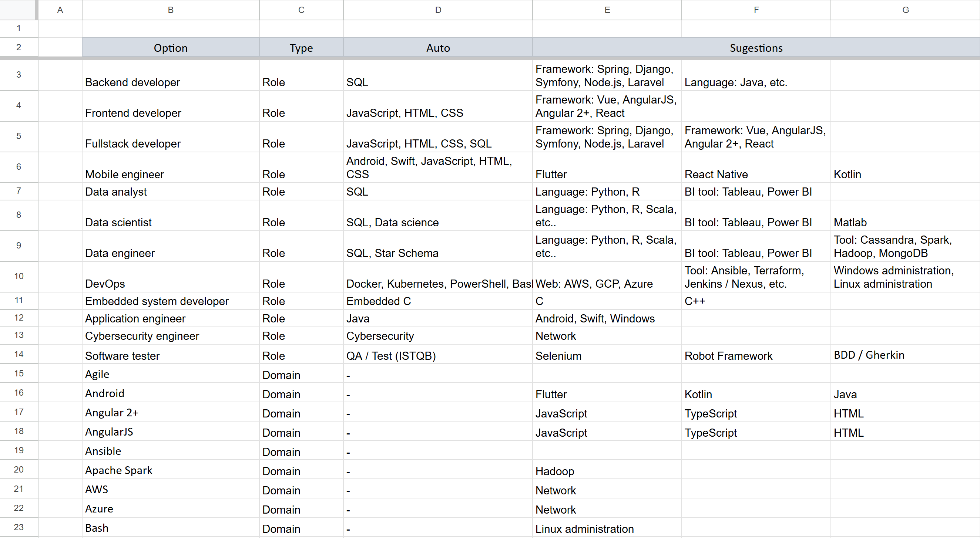The image size is (980, 538).
Task: Select column D header
Action: [438, 10]
